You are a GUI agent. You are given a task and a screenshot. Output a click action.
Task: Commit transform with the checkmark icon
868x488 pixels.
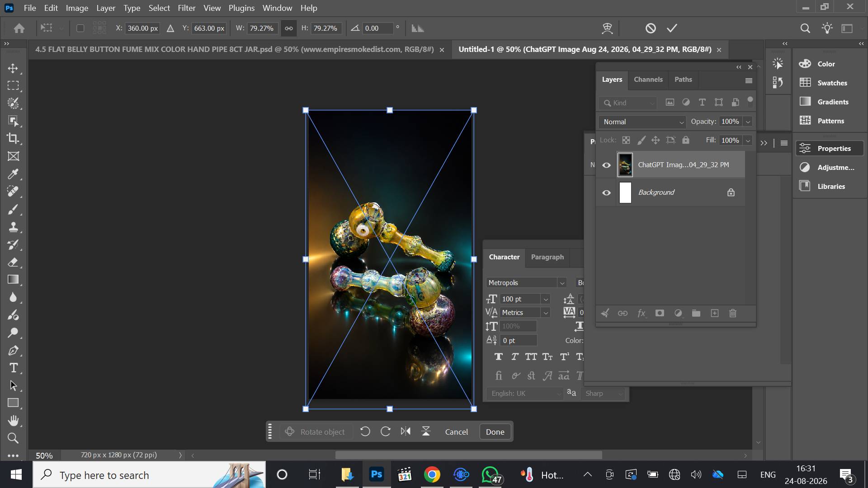[672, 28]
